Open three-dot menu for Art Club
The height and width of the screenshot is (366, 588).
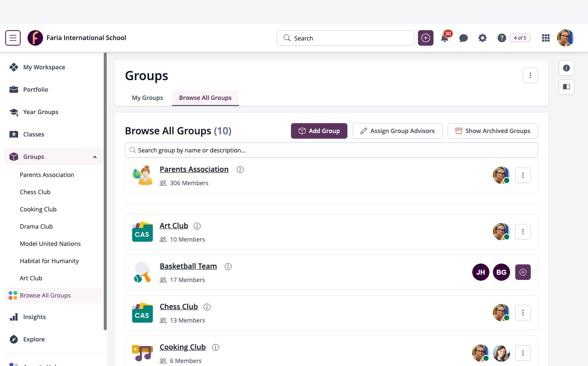tap(523, 232)
